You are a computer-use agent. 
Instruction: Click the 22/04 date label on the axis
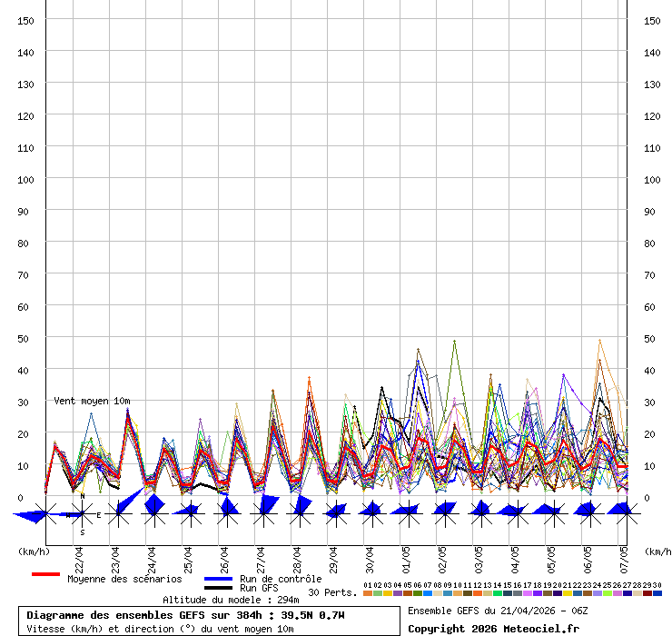(79, 555)
